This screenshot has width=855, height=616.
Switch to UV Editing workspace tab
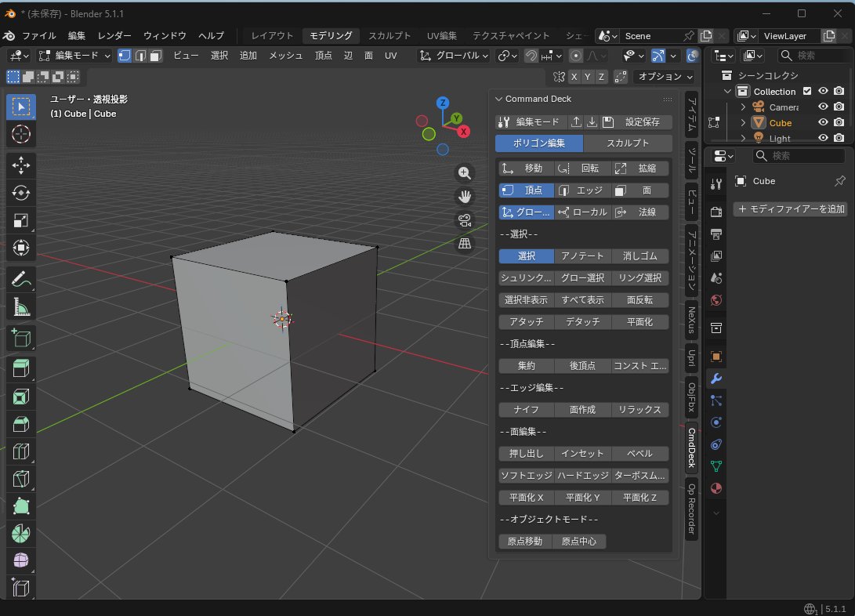click(x=442, y=35)
